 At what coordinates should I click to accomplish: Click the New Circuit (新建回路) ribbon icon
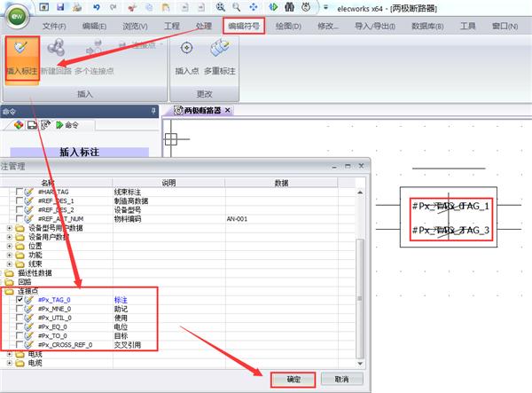tap(56, 47)
